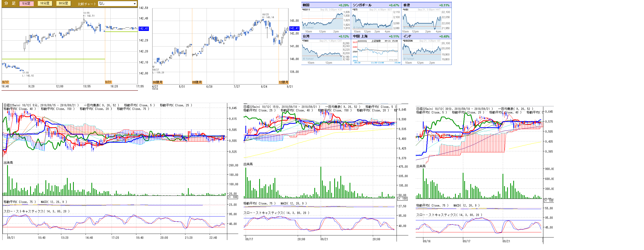
Task: Click the 12限月 contract marker
Action: tap(283, 82)
